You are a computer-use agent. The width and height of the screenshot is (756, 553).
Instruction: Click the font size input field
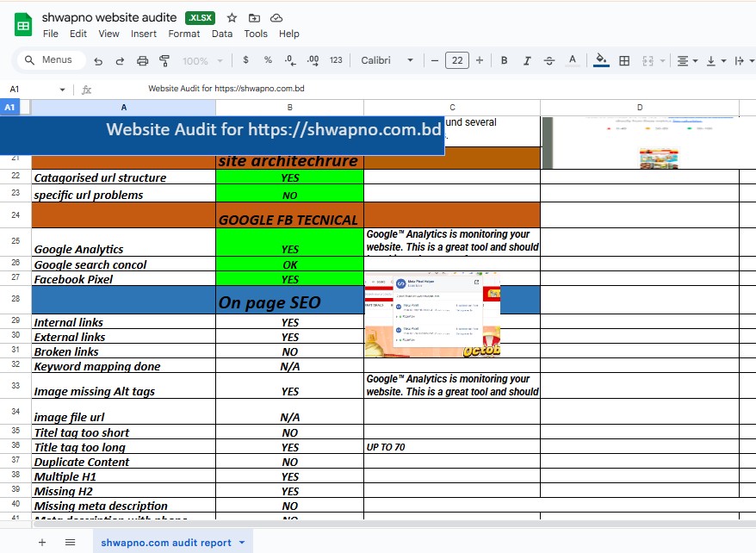coord(456,60)
